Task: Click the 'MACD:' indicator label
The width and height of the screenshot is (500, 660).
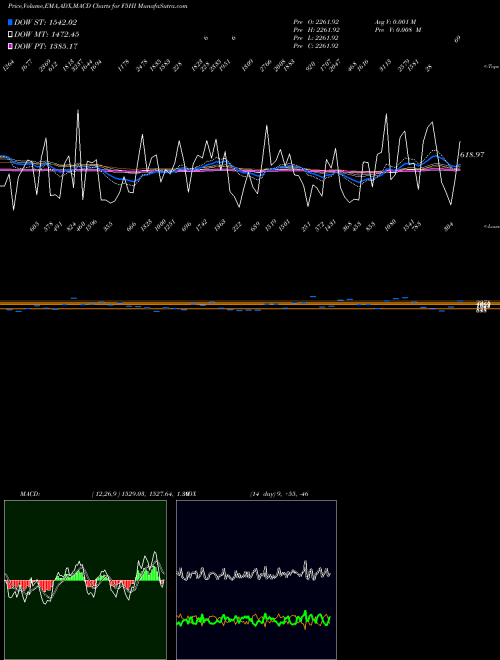Action: [30, 494]
